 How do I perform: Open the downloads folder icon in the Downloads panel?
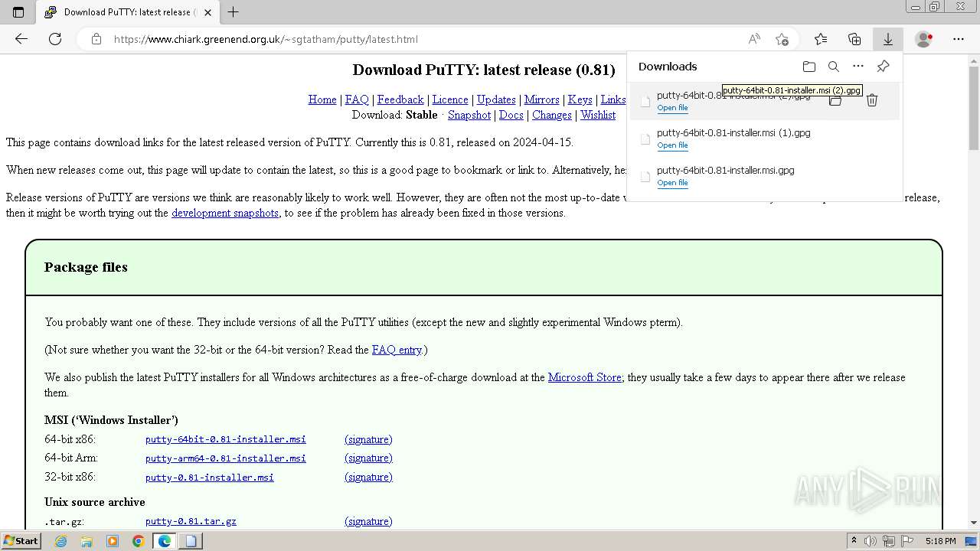pos(809,67)
